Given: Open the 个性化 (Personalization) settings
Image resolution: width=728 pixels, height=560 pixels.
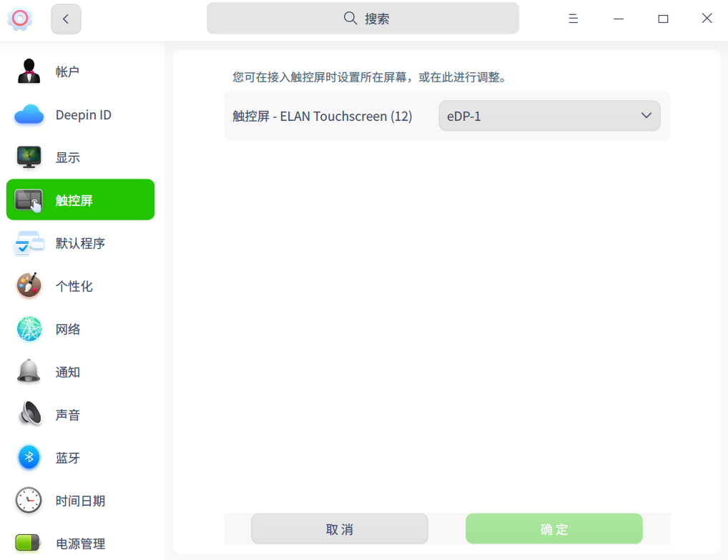Looking at the screenshot, I should [75, 285].
